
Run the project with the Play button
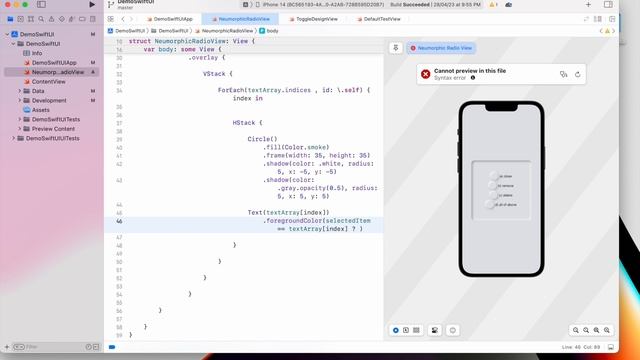[x=92, y=4]
